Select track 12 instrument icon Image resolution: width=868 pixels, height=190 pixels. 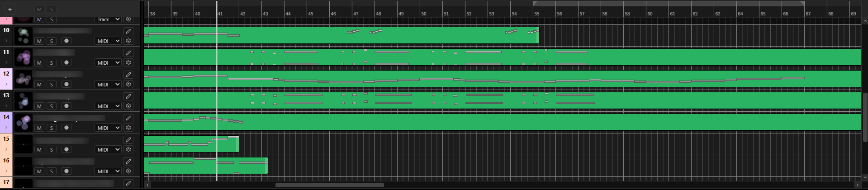(x=23, y=79)
